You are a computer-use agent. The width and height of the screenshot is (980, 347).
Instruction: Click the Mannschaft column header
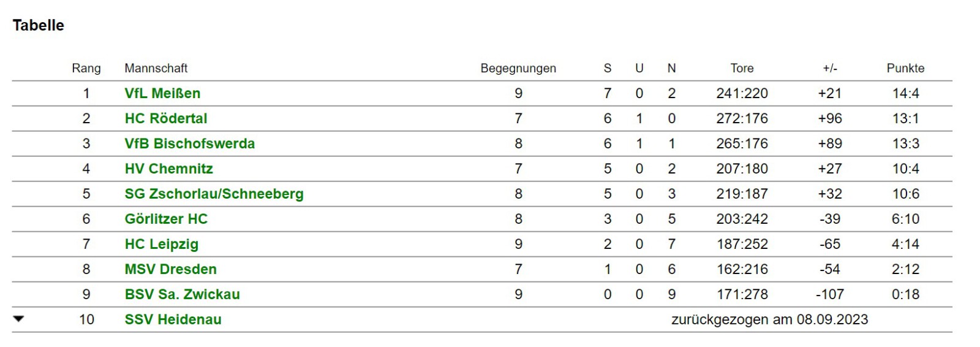(156, 68)
